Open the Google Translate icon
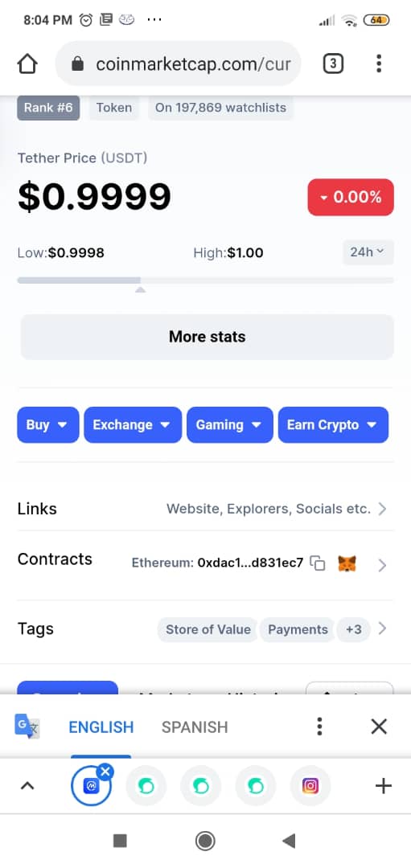 coord(27,727)
